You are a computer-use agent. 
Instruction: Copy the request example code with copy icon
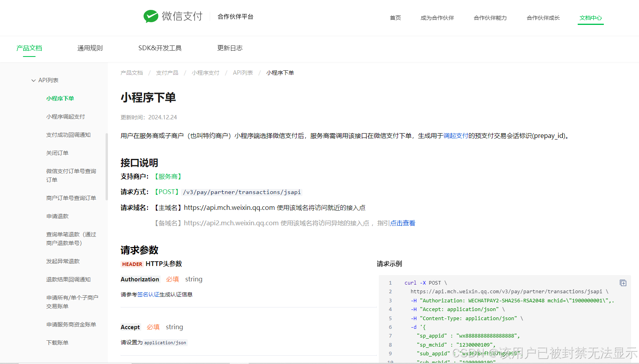[x=623, y=283]
